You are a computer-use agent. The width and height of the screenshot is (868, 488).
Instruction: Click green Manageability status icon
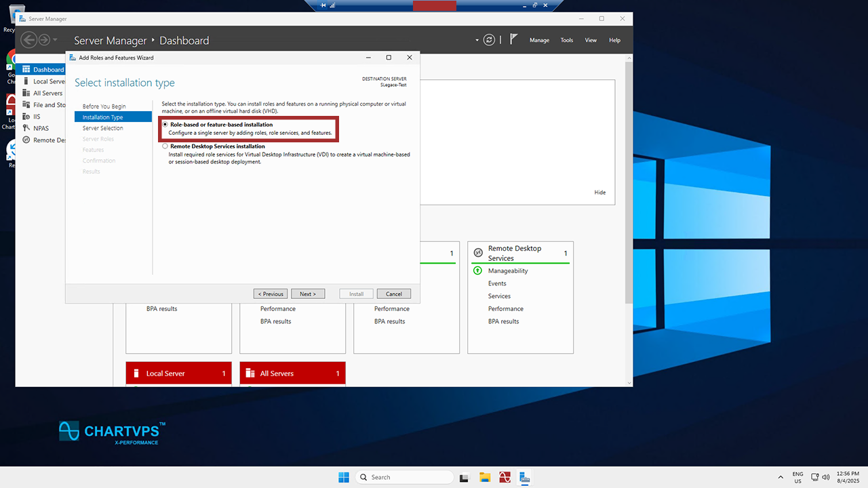click(477, 271)
